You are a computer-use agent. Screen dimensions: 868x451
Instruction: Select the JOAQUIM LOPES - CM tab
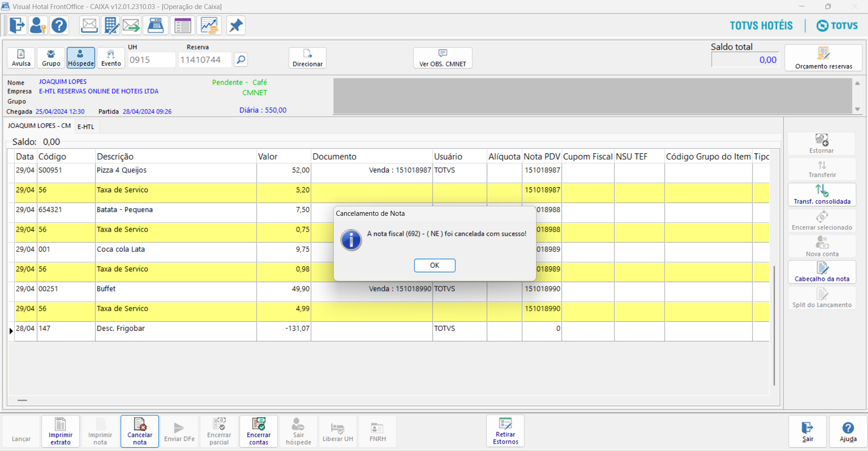[x=39, y=126]
